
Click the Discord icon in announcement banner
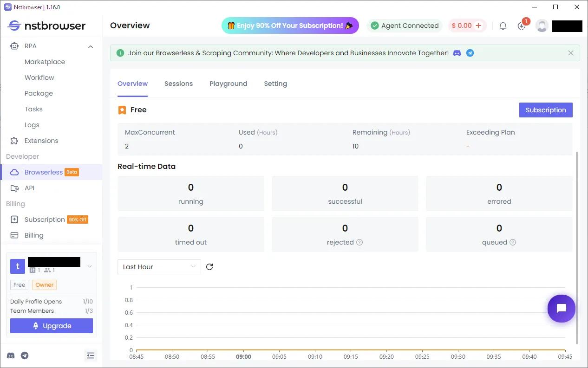[457, 53]
